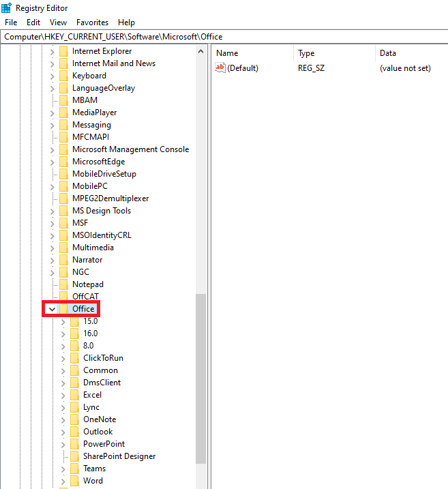The height and width of the screenshot is (489, 448).
Task: Expand the MicrosoftEdge key
Action: tap(52, 162)
